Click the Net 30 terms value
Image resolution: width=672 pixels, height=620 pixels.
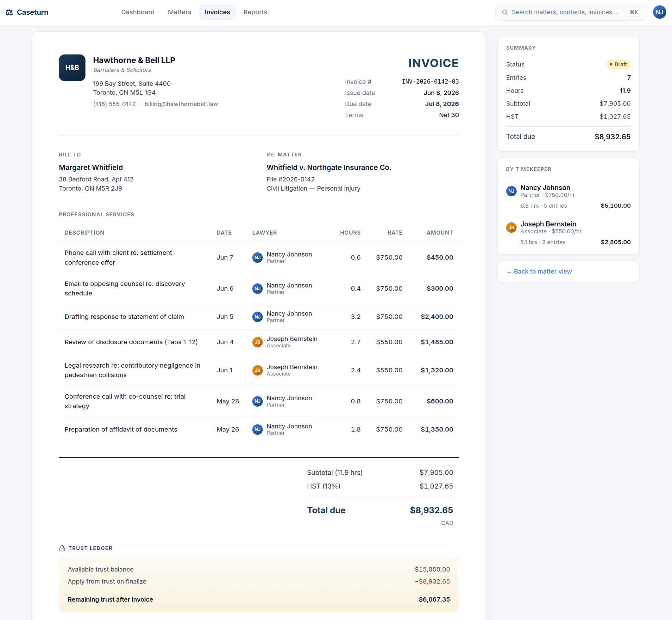(449, 115)
